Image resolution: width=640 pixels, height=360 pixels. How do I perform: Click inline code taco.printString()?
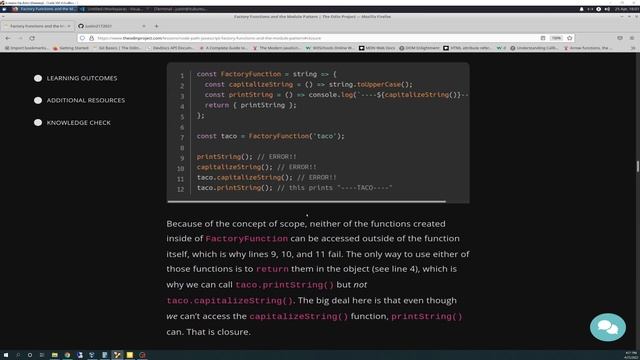pos(284,285)
